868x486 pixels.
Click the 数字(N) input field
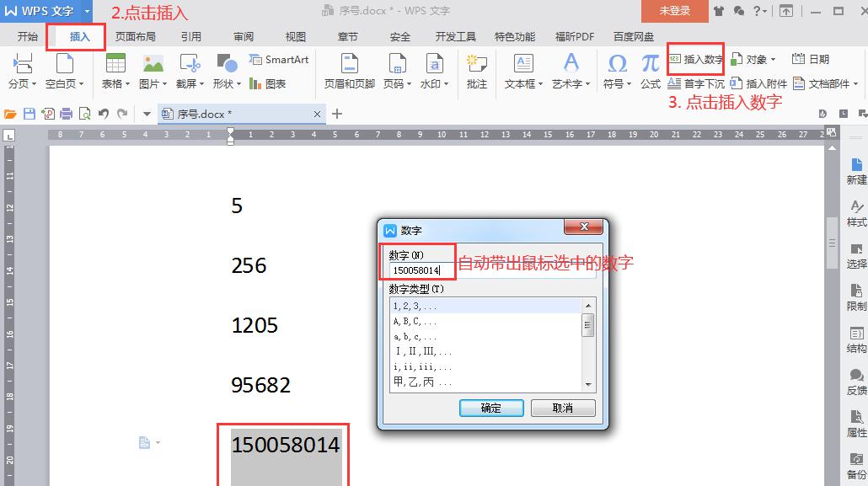point(493,270)
